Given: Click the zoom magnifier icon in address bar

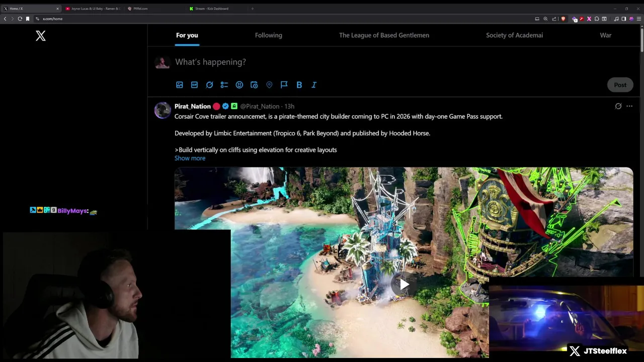Looking at the screenshot, I should [545, 19].
